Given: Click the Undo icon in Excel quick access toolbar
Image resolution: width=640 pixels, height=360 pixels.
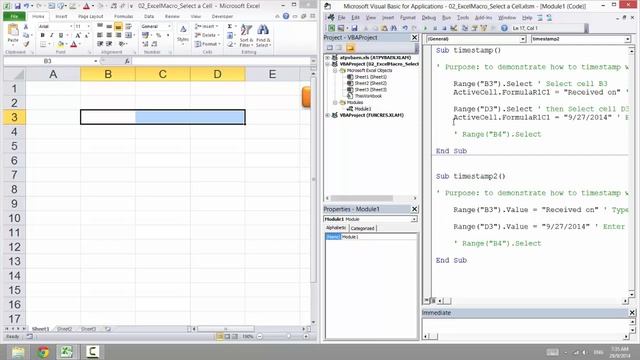Looking at the screenshot, I should [26, 6].
